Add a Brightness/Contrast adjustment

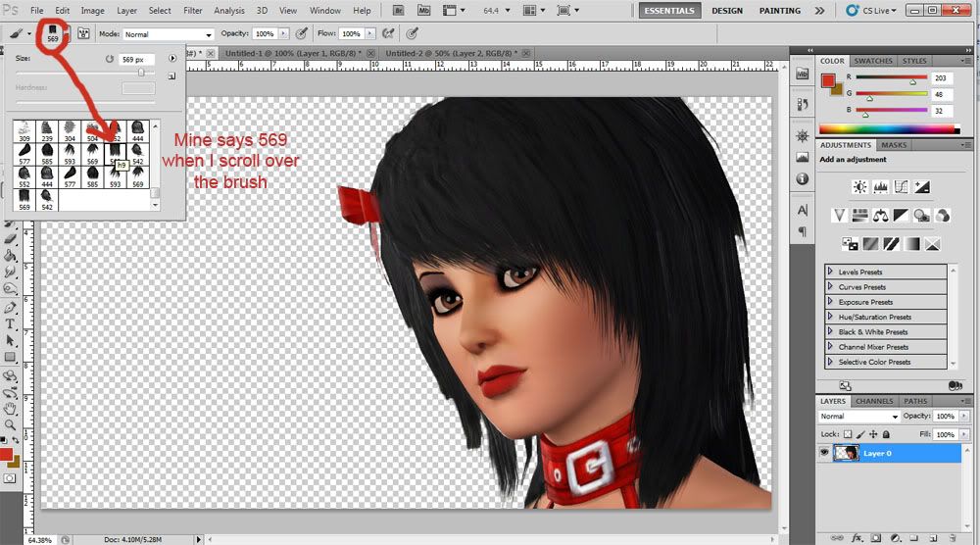pyautogui.click(x=860, y=187)
